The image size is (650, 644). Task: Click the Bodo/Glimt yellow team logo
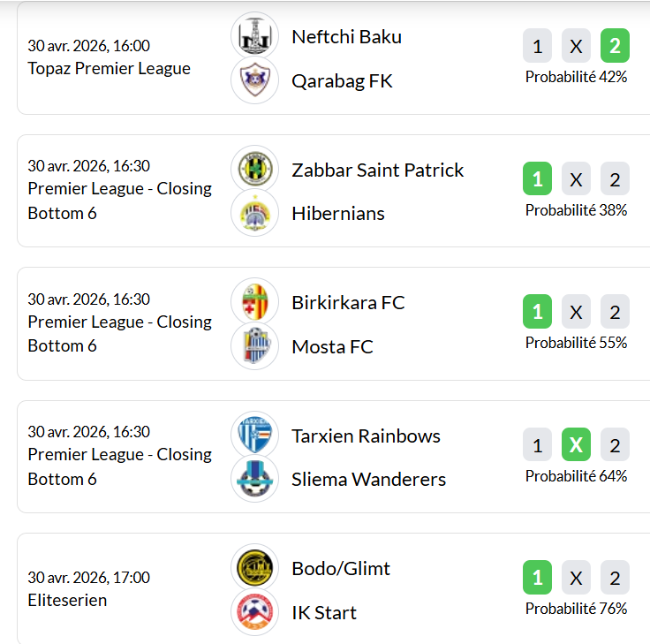tap(254, 568)
